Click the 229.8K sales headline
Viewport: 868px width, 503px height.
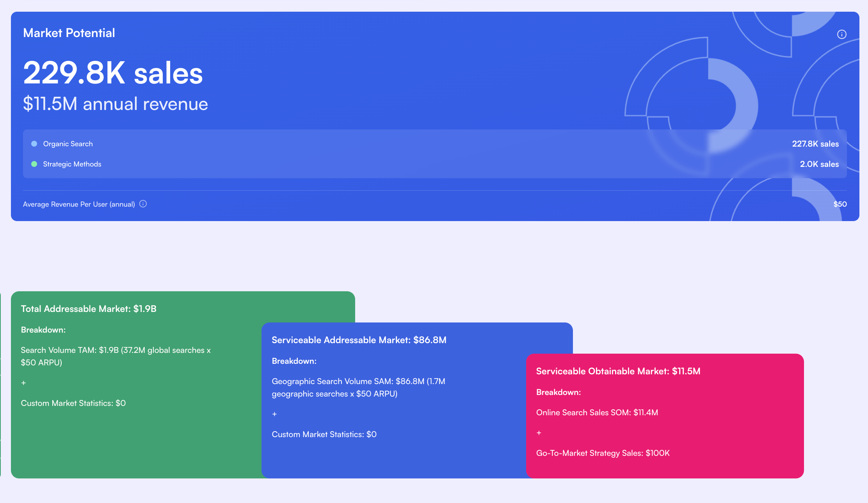click(x=113, y=73)
